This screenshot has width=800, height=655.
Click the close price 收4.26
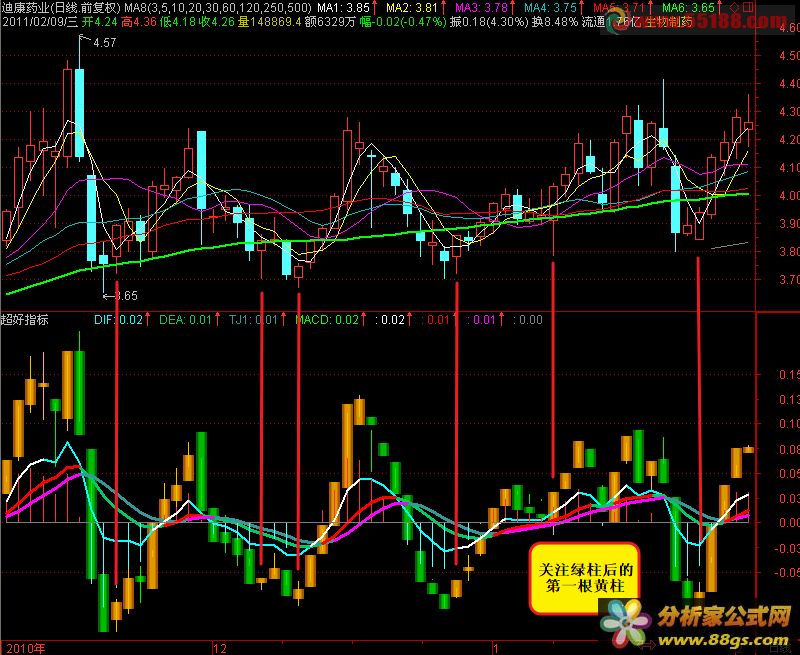coord(217,22)
